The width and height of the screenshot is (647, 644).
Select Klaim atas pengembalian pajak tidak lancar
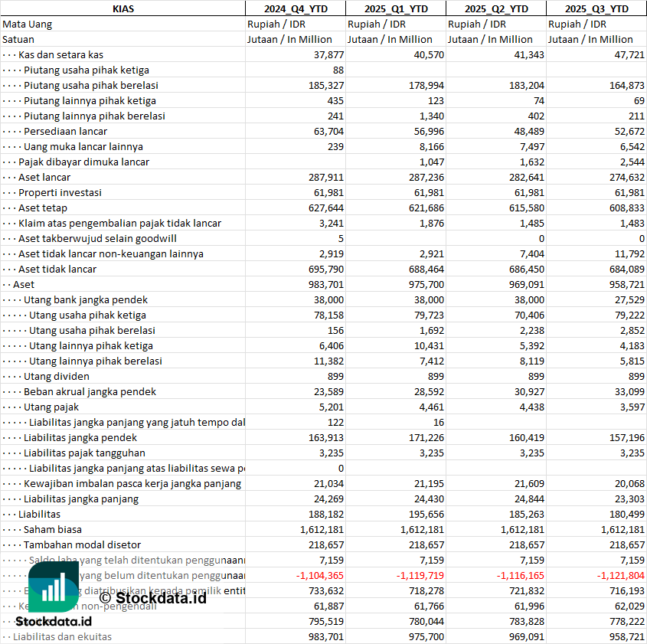(x=119, y=223)
